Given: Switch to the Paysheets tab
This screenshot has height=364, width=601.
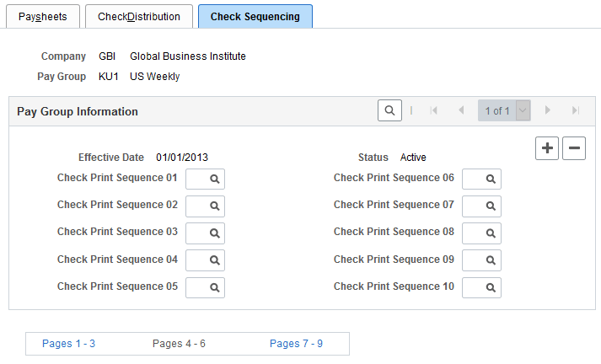Looking at the screenshot, I should pyautogui.click(x=43, y=16).
